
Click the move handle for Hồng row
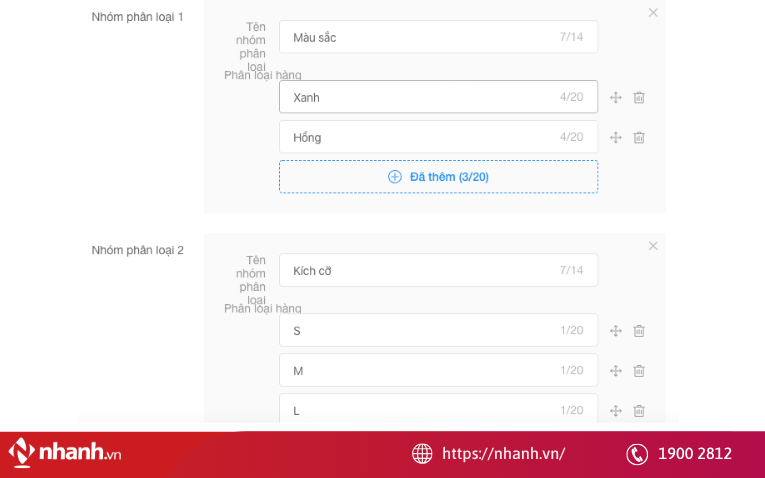click(x=616, y=138)
